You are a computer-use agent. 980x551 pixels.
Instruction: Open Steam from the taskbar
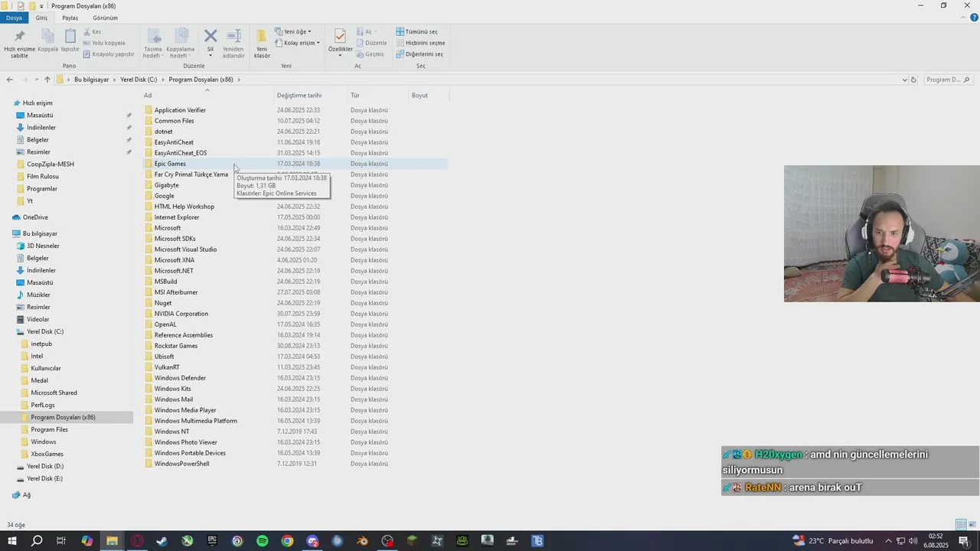[x=162, y=541]
